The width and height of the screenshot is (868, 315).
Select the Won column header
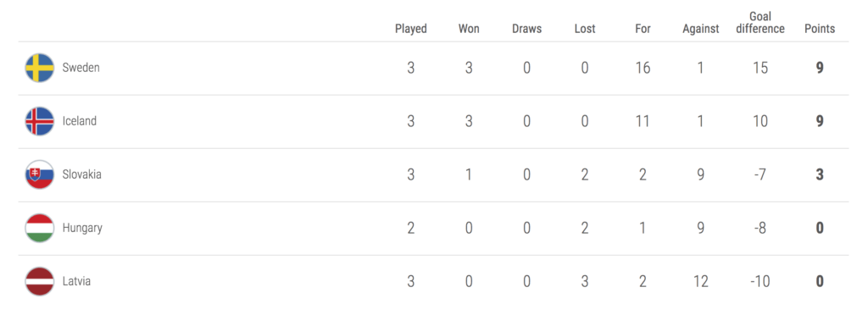469,29
